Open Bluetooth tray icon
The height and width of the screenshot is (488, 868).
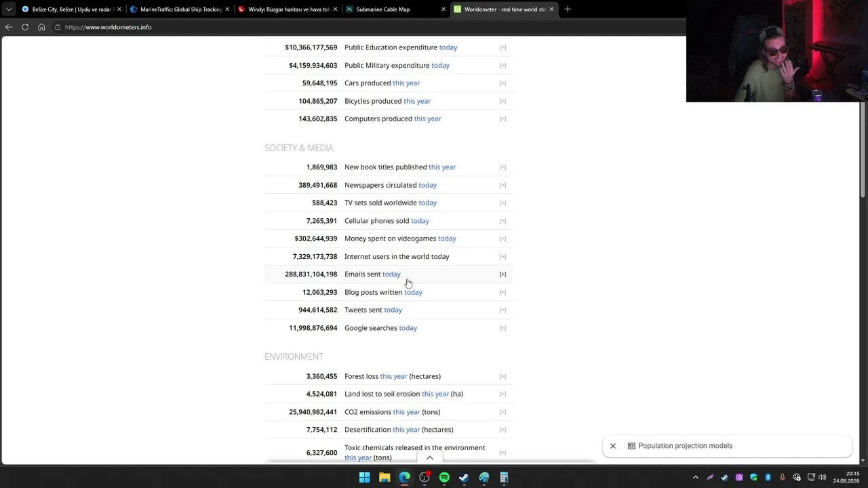point(768,478)
